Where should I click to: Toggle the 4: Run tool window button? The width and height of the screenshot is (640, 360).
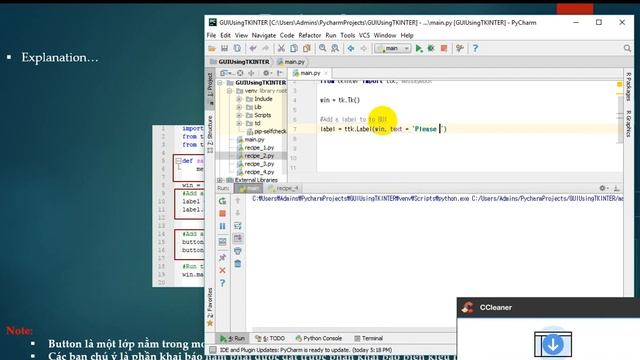(x=232, y=338)
